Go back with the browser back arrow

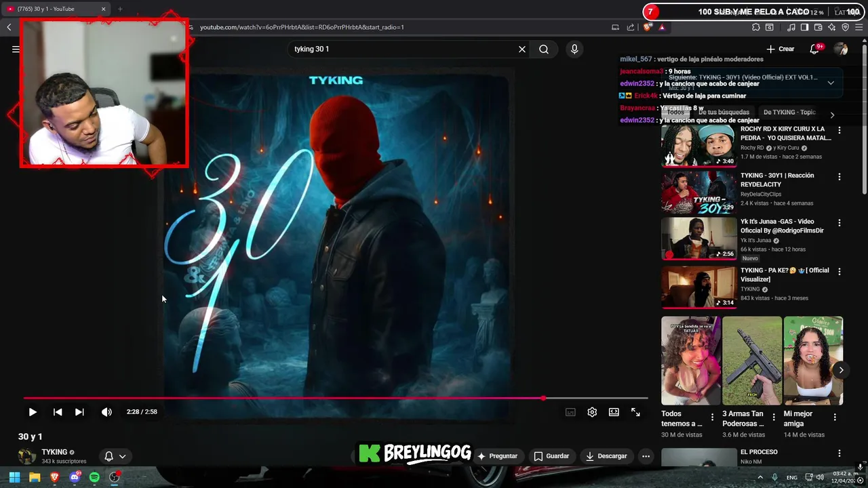point(9,27)
